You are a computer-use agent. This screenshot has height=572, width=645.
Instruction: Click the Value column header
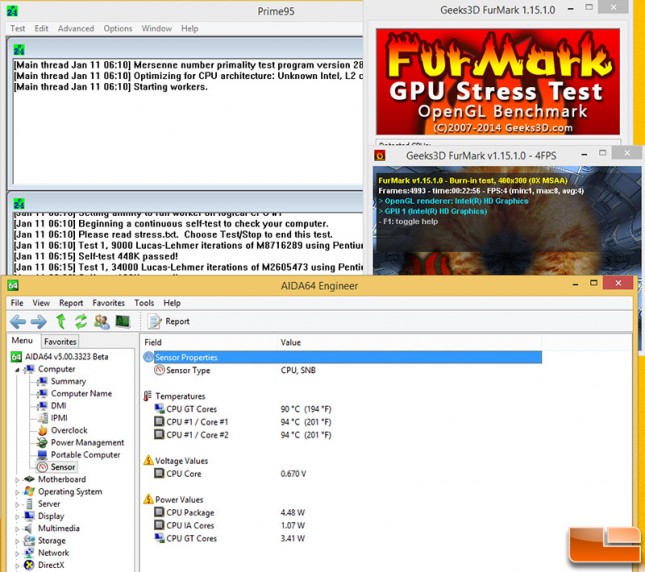[409, 342]
